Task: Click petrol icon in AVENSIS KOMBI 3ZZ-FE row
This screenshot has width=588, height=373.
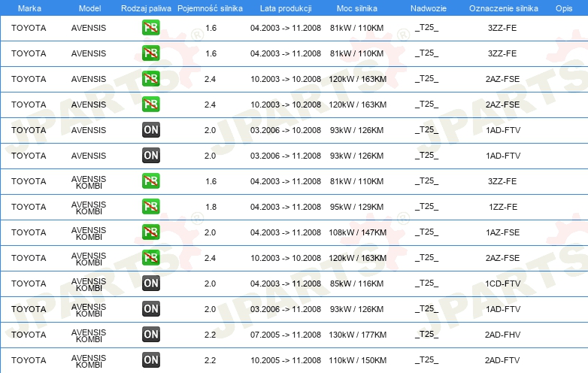Action: coord(150,181)
